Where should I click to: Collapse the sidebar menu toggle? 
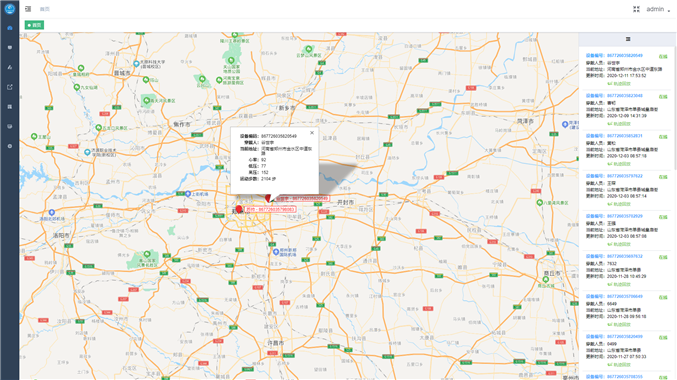point(28,9)
